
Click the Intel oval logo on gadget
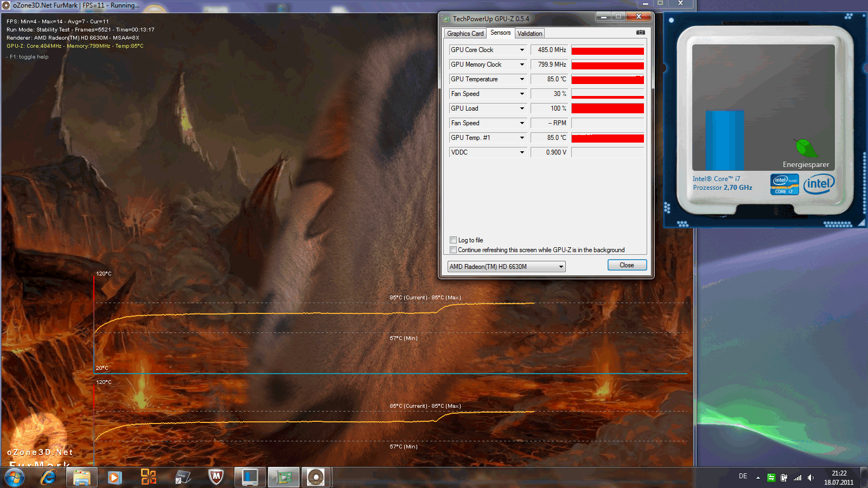point(819,184)
